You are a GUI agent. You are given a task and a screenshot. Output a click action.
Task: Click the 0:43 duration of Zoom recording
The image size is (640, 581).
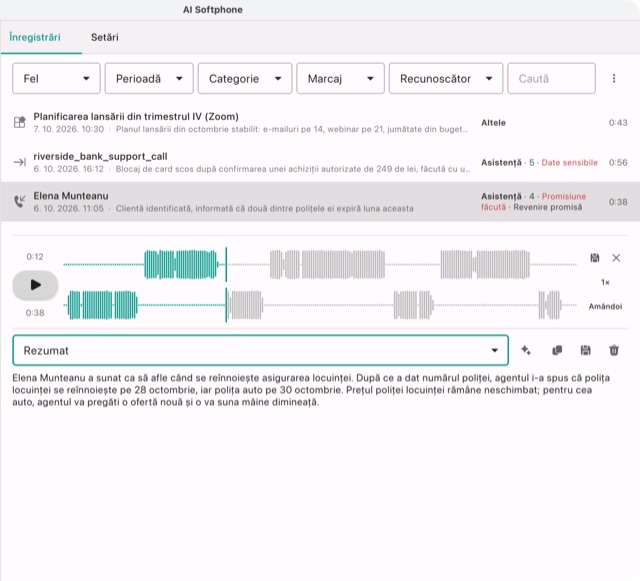point(618,123)
